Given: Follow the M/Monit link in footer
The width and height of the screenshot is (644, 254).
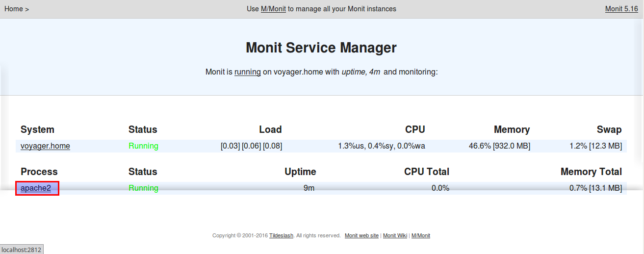Looking at the screenshot, I should coord(420,236).
